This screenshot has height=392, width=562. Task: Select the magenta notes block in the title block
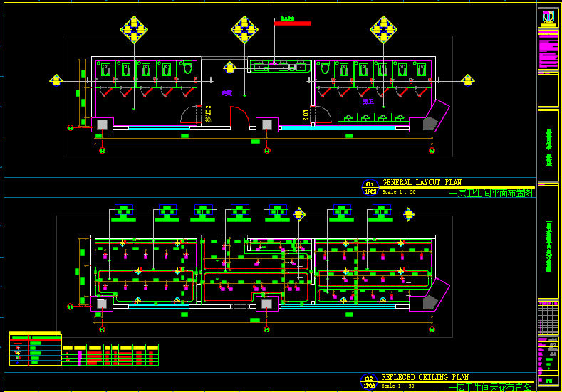point(548,52)
